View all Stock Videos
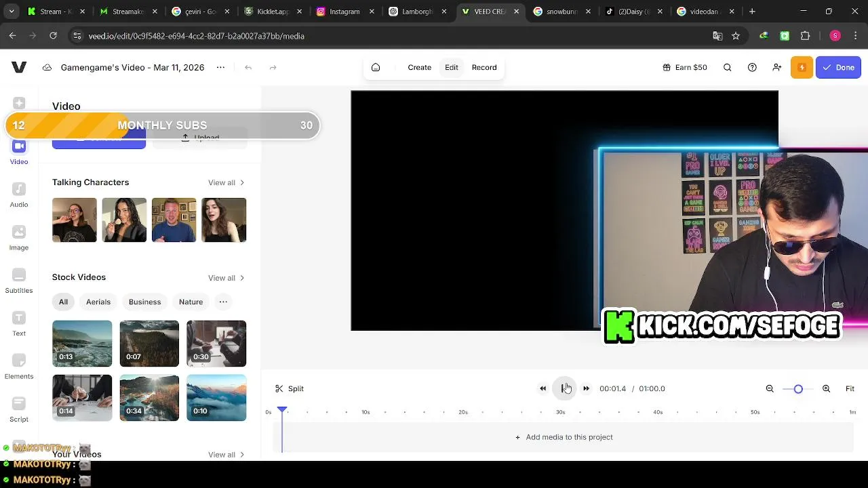868x488 pixels. click(x=226, y=278)
